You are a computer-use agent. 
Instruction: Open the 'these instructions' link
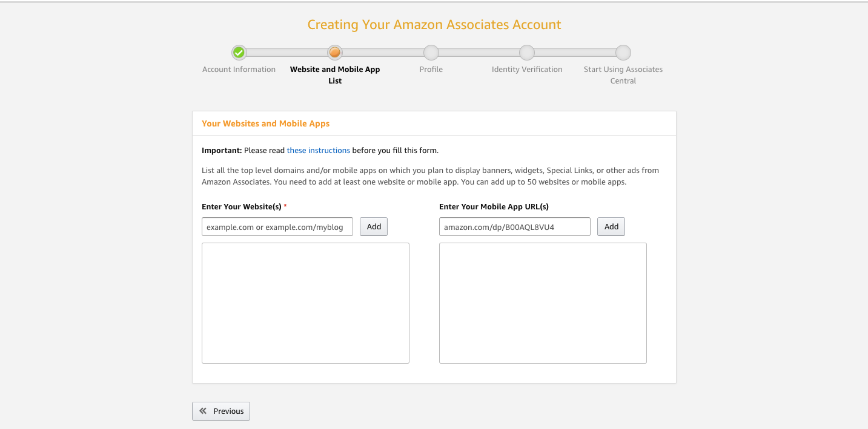pos(319,150)
